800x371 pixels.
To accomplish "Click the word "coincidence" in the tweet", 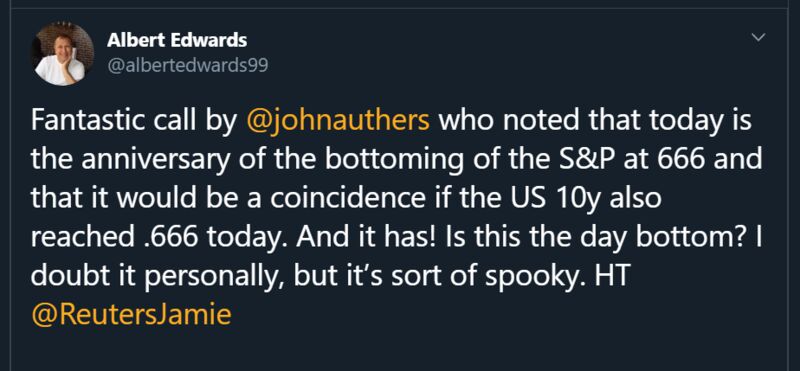I will [346, 199].
